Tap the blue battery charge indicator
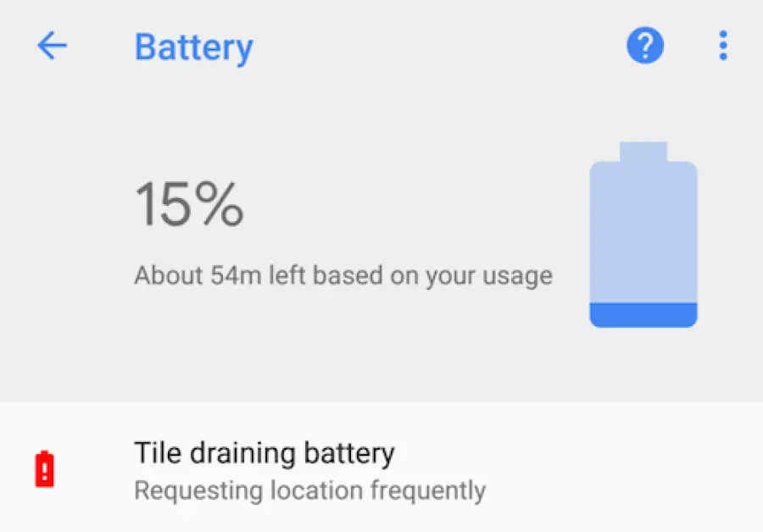Viewport: 763px width, 532px height. click(x=644, y=313)
